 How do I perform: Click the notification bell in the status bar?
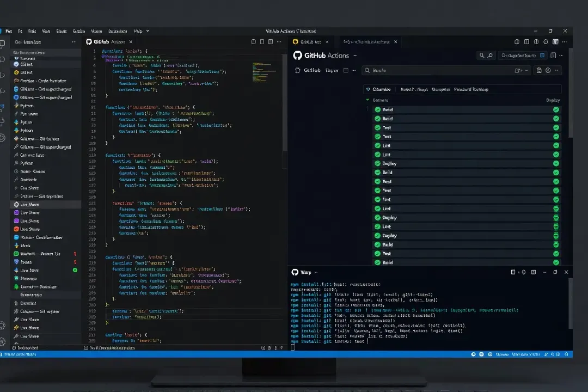pos(566,354)
